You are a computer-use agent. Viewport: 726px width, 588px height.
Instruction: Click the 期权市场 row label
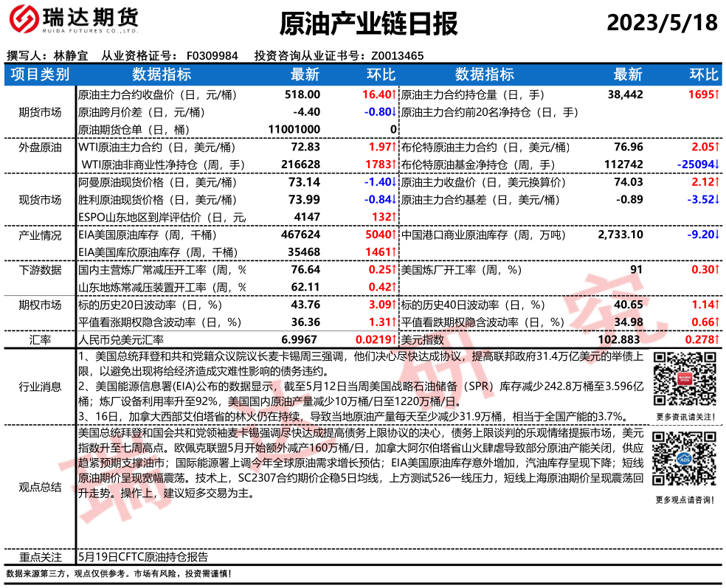(40, 305)
